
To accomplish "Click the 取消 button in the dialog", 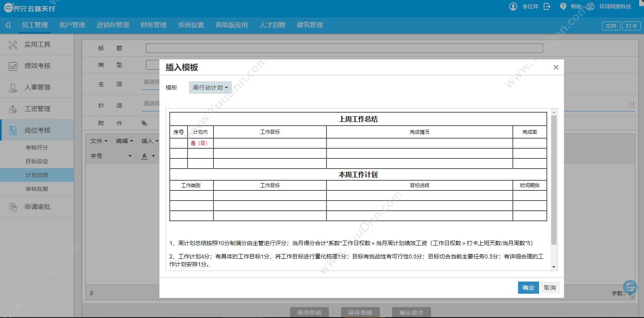I will [x=550, y=288].
